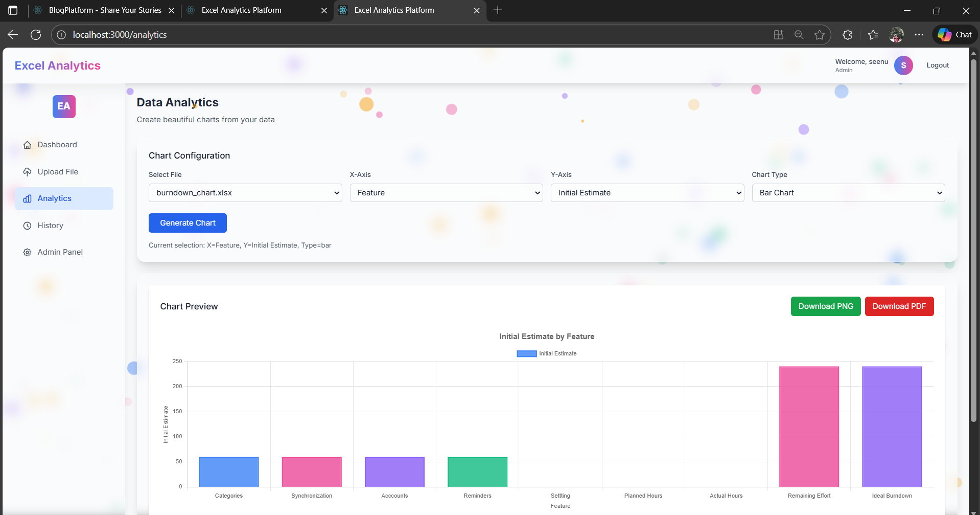Open the browser apps grid icon

click(779, 35)
